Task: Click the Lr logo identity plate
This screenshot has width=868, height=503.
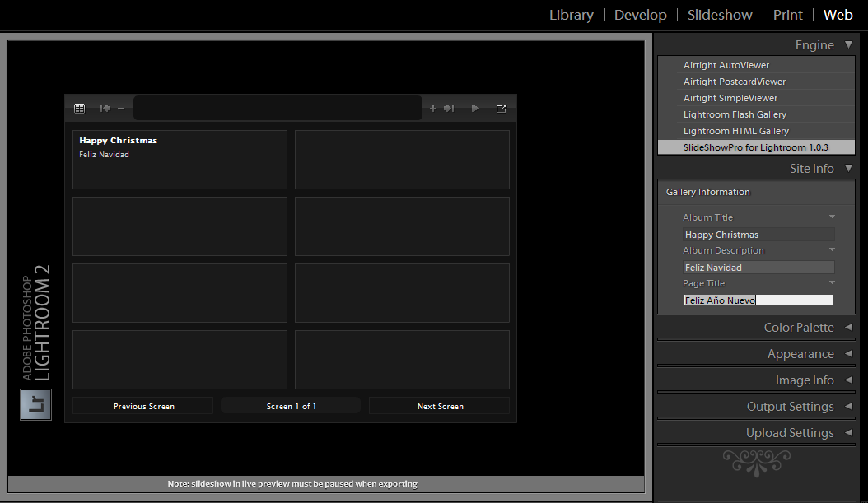Action: pos(36,404)
